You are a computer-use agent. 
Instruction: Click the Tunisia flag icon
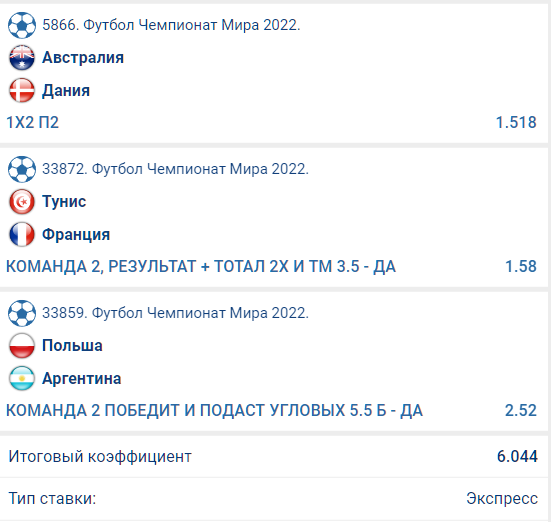coord(22,202)
